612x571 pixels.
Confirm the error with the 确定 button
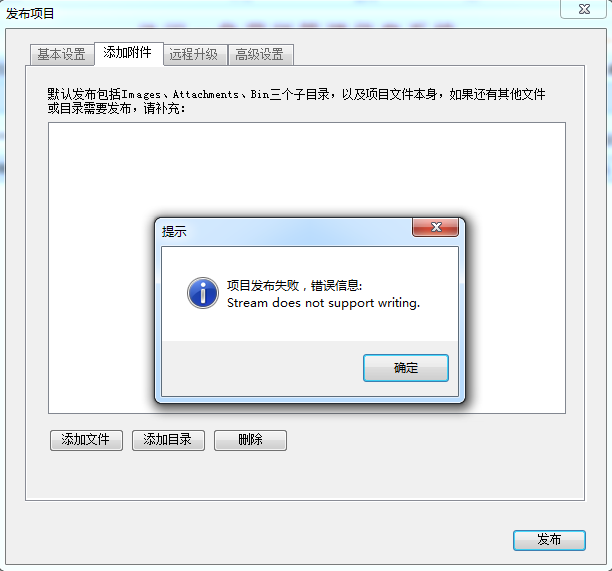[406, 368]
